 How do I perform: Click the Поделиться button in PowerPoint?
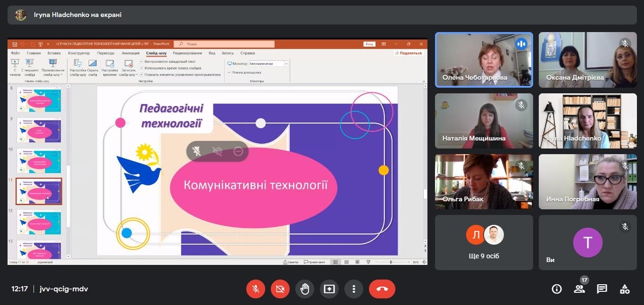408,53
